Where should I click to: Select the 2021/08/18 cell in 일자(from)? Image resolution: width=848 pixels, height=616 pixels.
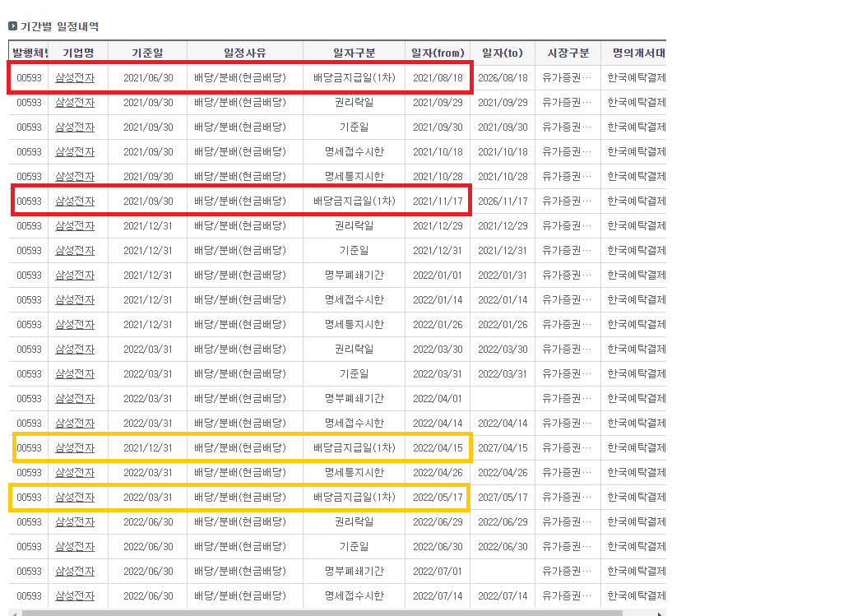coord(438,78)
